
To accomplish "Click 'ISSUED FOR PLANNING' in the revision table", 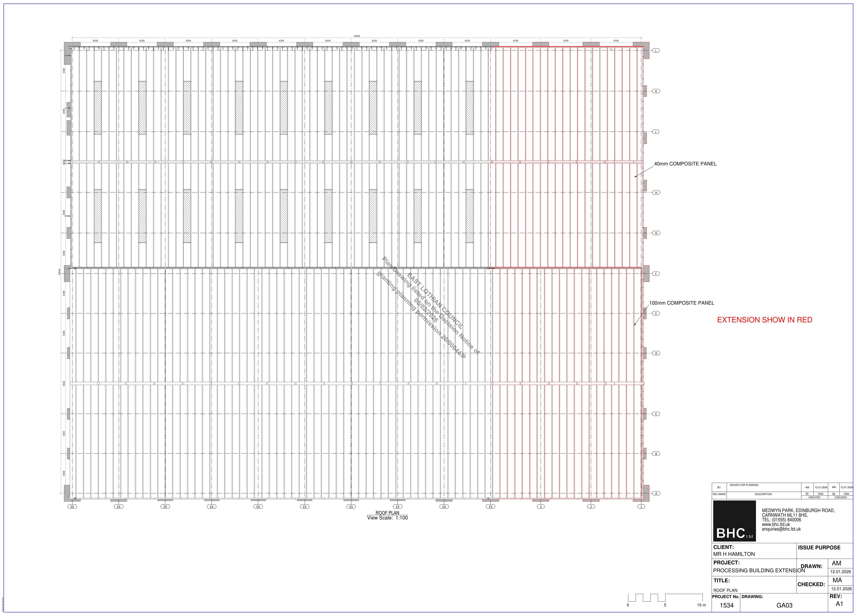I will click(744, 485).
